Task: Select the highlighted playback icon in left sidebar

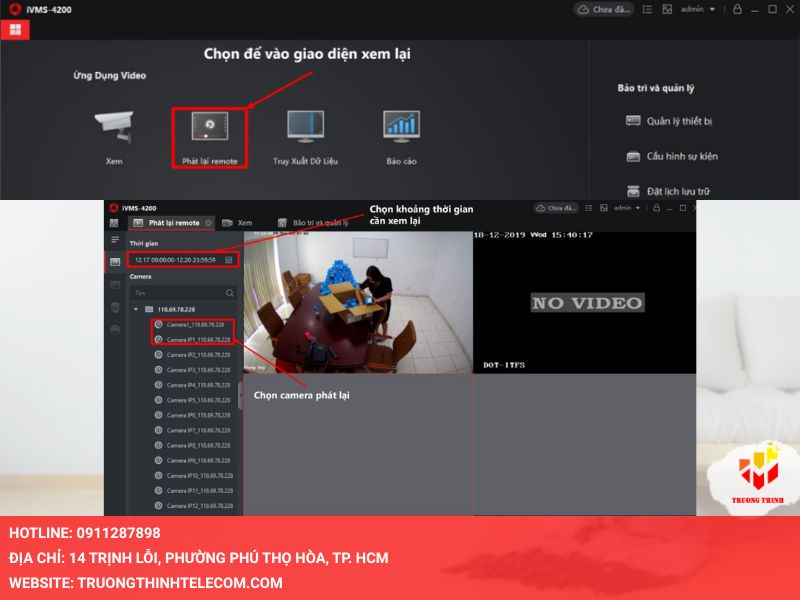Action: 115,262
